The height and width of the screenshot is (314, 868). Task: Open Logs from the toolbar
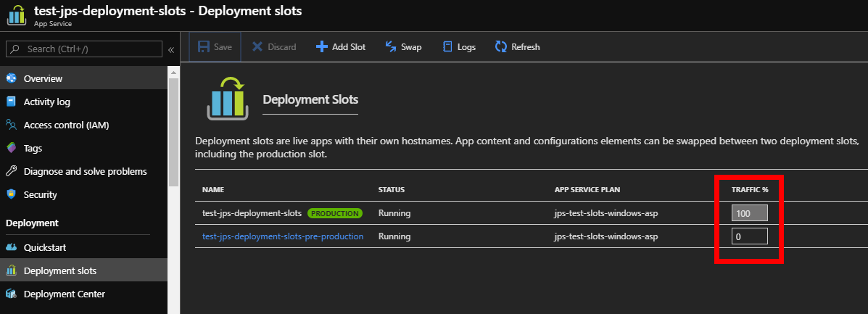tap(459, 47)
